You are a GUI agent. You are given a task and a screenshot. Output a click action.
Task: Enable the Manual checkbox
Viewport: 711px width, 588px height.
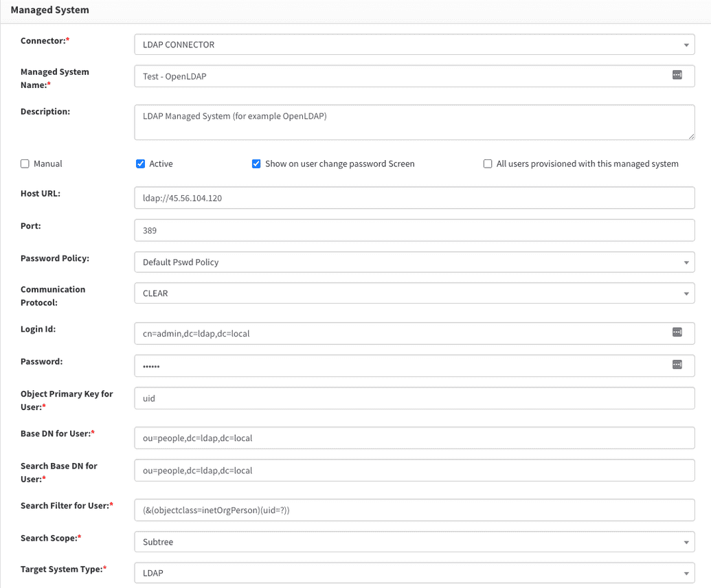click(25, 163)
